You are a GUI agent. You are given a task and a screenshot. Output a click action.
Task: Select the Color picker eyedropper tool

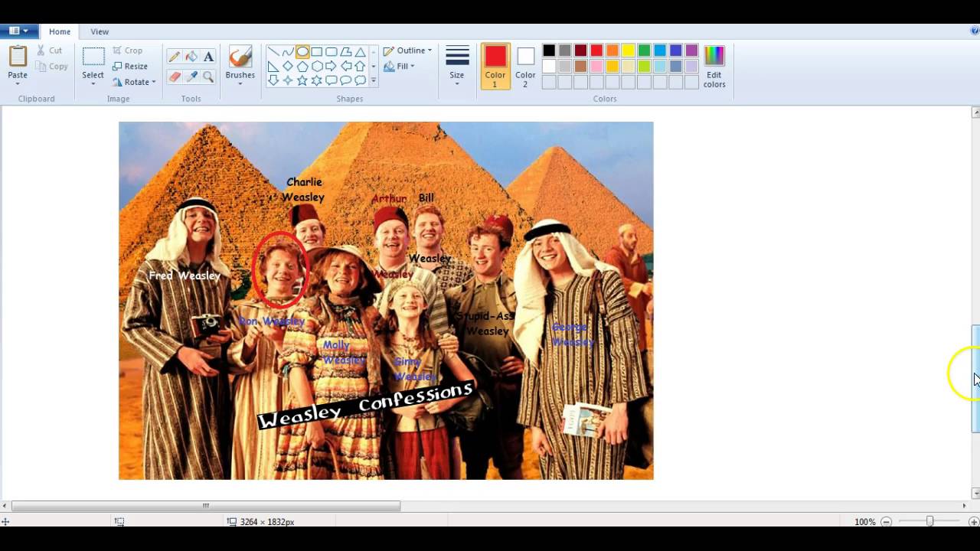(x=191, y=77)
